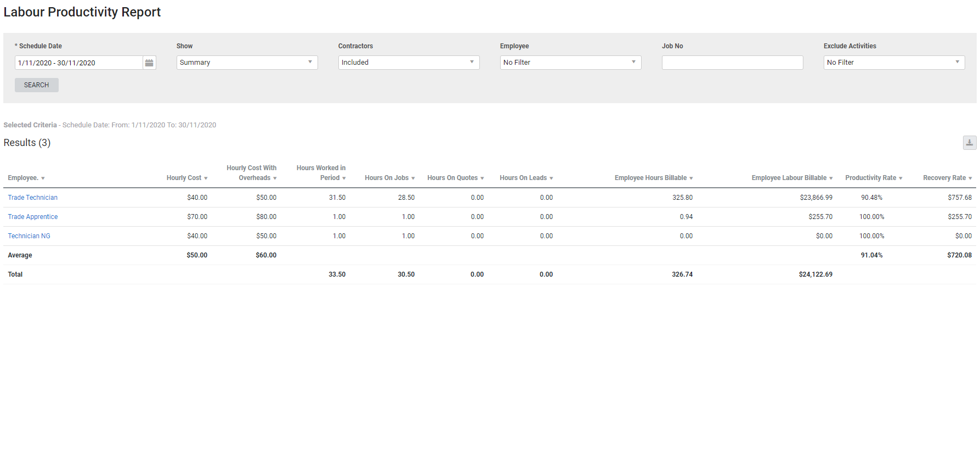Viewport: 980px width, 460px height.
Task: Click the Hours On Leads column header
Action: (523, 178)
